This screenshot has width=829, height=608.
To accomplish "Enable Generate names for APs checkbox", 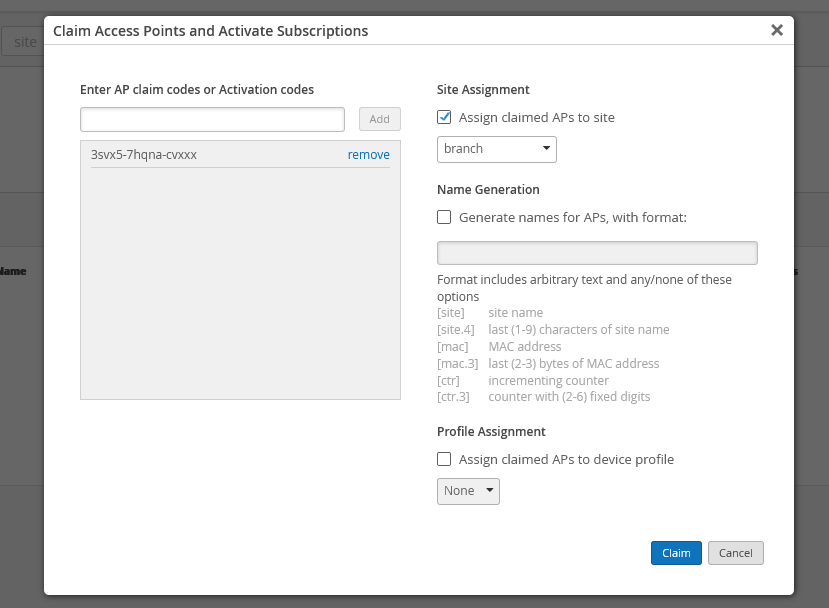I will (445, 217).
